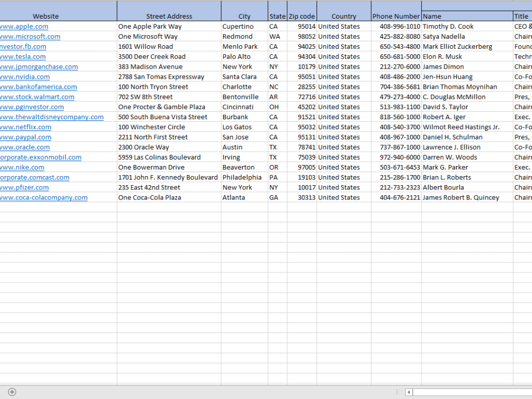Click the 1601 Willow Road cell
This screenshot has width=532, height=399.
(169, 47)
